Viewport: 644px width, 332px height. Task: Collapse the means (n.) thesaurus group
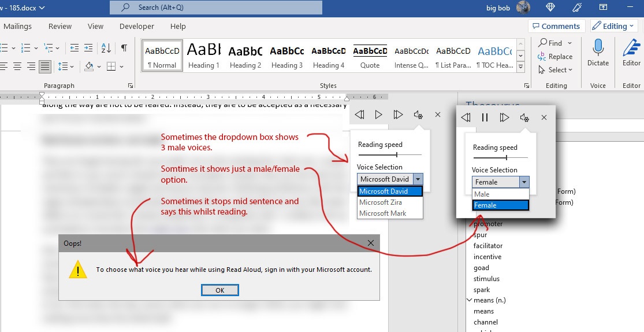click(470, 300)
